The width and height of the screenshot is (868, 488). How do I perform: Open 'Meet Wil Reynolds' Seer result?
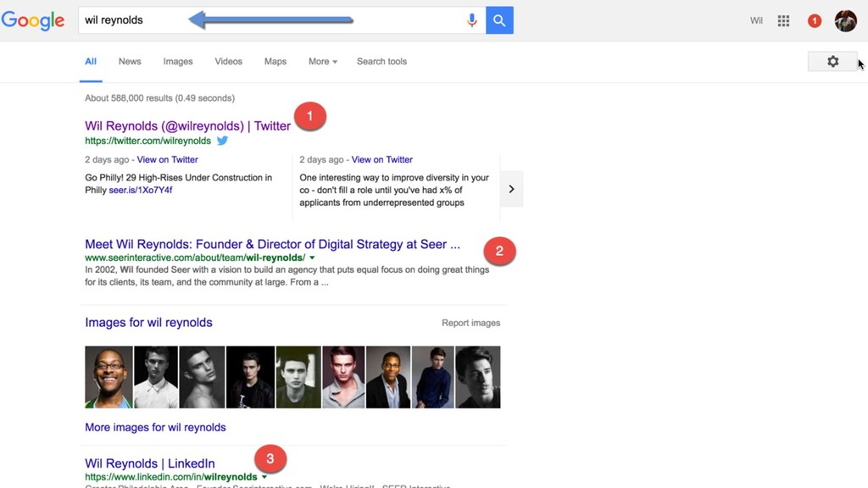pyautogui.click(x=272, y=244)
